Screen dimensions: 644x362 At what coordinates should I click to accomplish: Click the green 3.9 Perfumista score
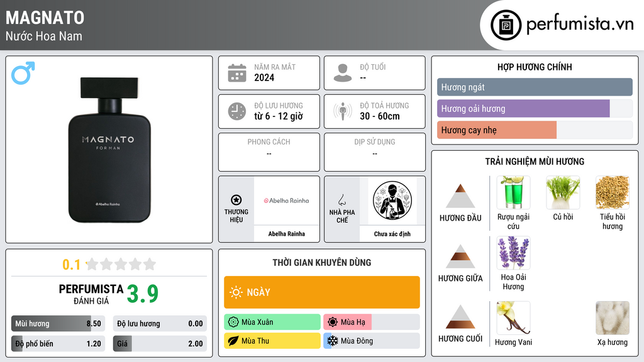tap(143, 294)
